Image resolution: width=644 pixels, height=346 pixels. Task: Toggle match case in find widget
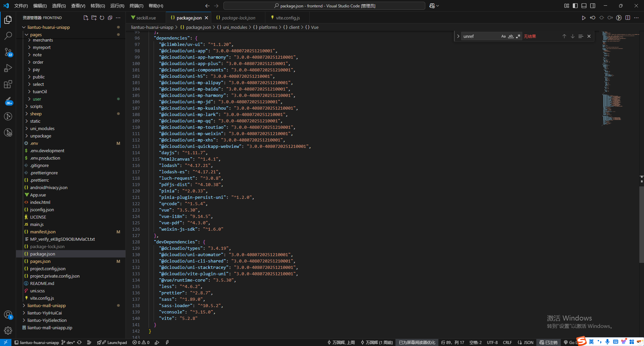[x=503, y=36]
